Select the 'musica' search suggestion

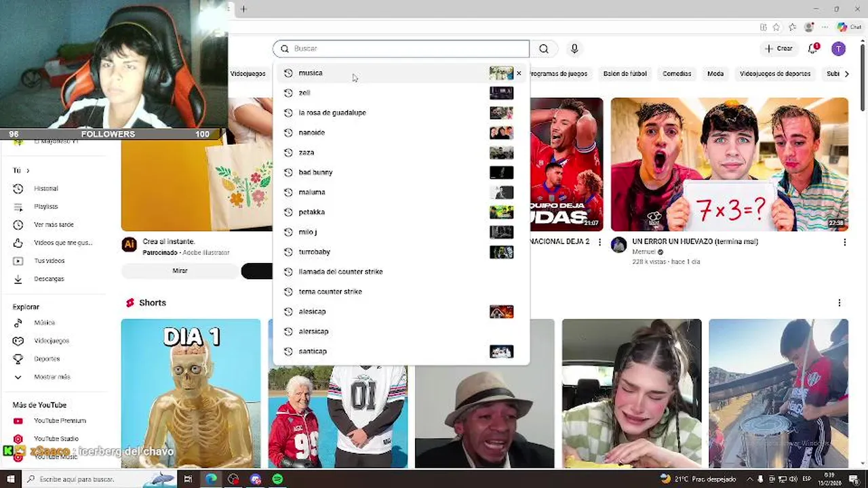[x=401, y=73]
